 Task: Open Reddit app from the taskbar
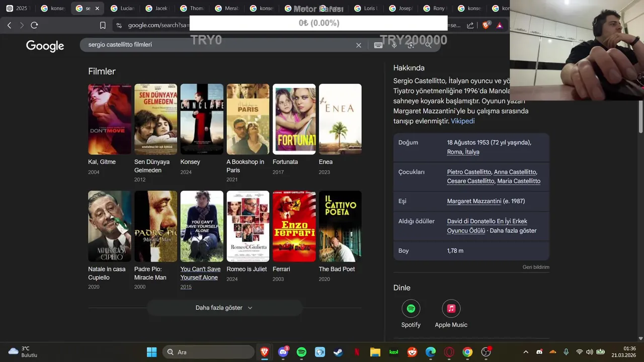tap(412, 352)
